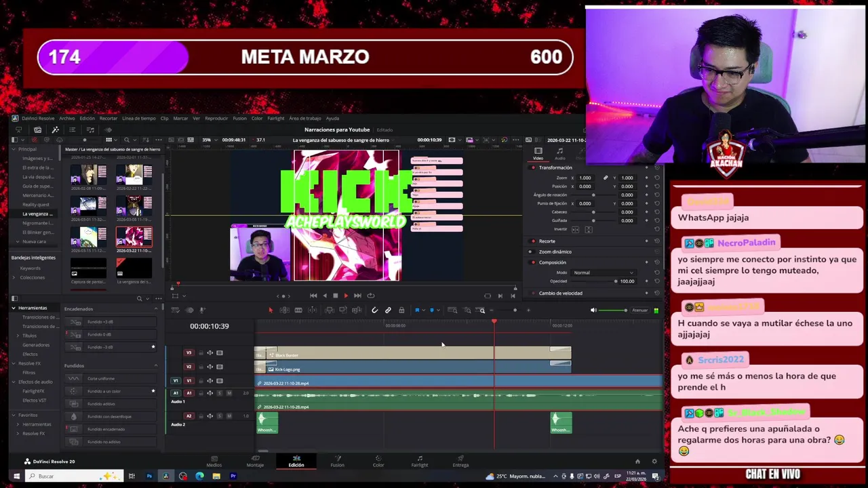Image resolution: width=868 pixels, height=488 pixels.
Task: Collapse the Herramientas effects tree
Action: coord(14,308)
